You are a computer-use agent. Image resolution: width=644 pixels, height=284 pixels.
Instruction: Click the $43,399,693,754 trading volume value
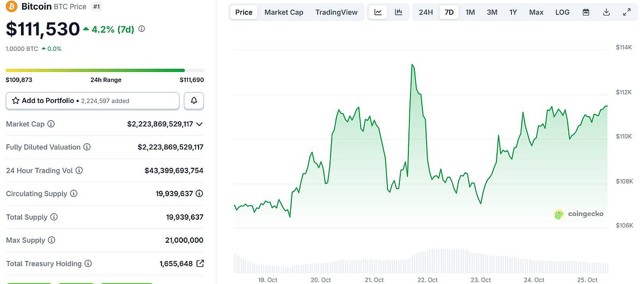tap(174, 170)
